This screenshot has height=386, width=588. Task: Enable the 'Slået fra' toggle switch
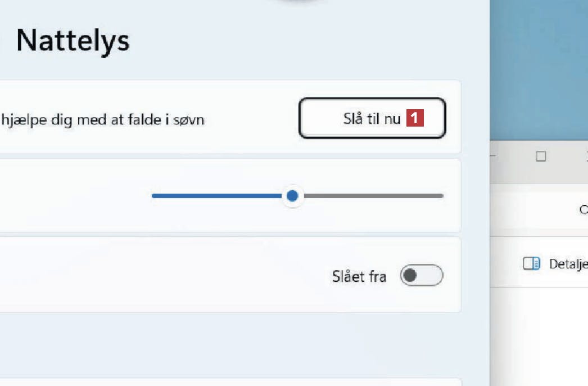pos(422,275)
